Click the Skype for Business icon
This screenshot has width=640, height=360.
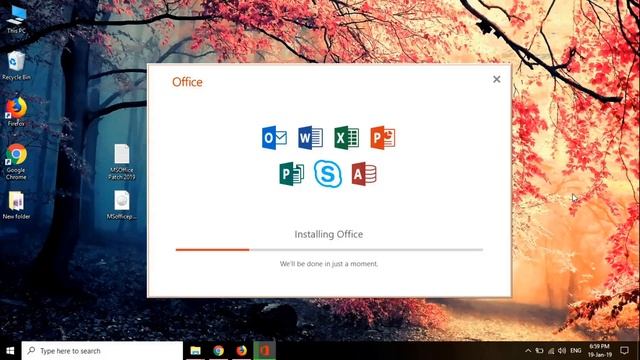pos(328,174)
